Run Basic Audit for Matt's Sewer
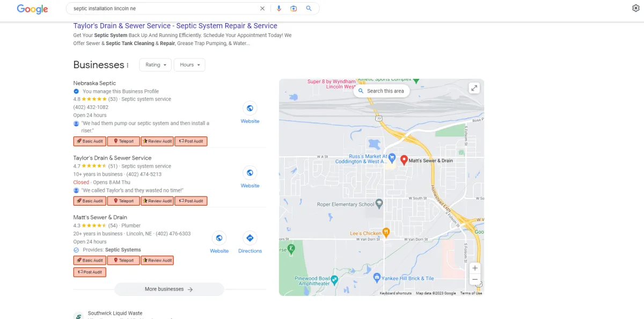Viewport: 644px width, 319px height. click(90, 260)
